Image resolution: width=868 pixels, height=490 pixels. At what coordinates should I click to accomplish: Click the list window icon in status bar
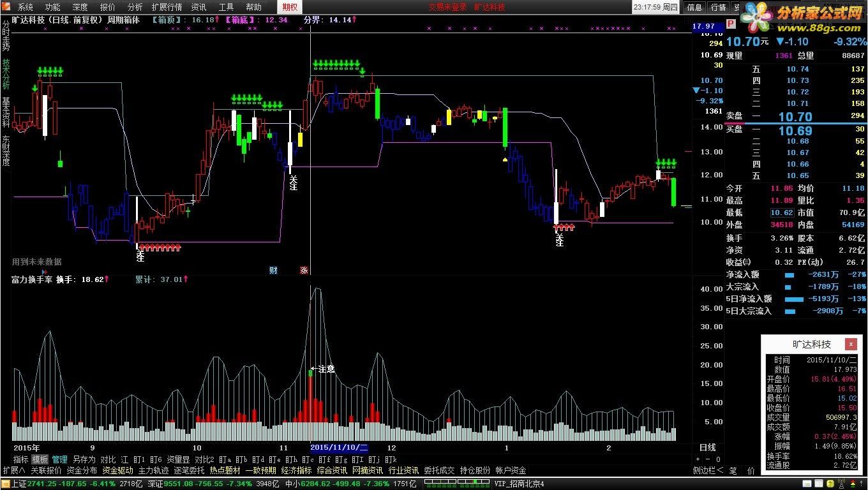819,484
